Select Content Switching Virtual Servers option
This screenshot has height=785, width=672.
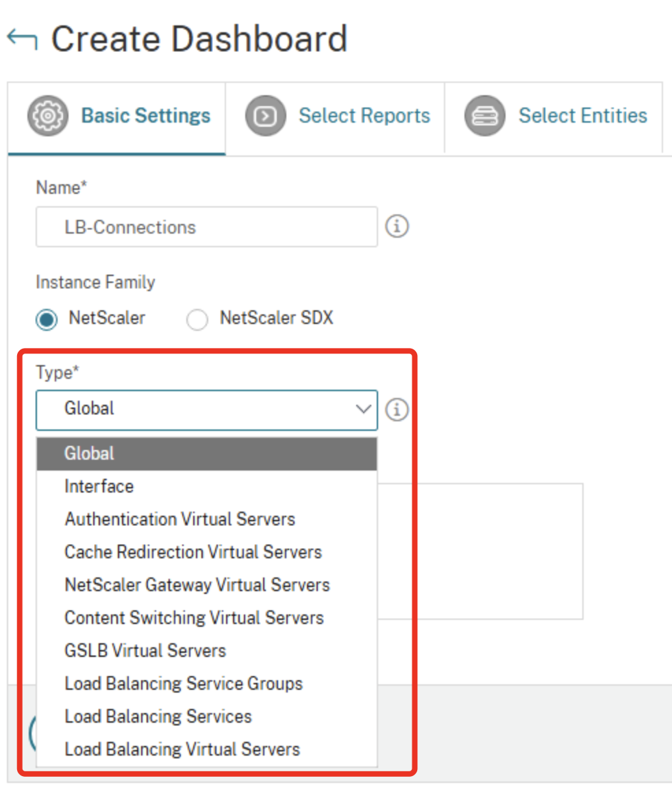[x=194, y=618]
